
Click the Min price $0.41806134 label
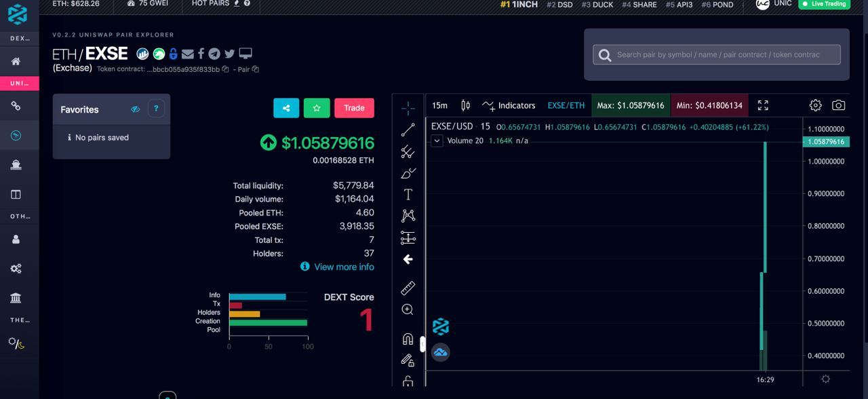pos(709,105)
